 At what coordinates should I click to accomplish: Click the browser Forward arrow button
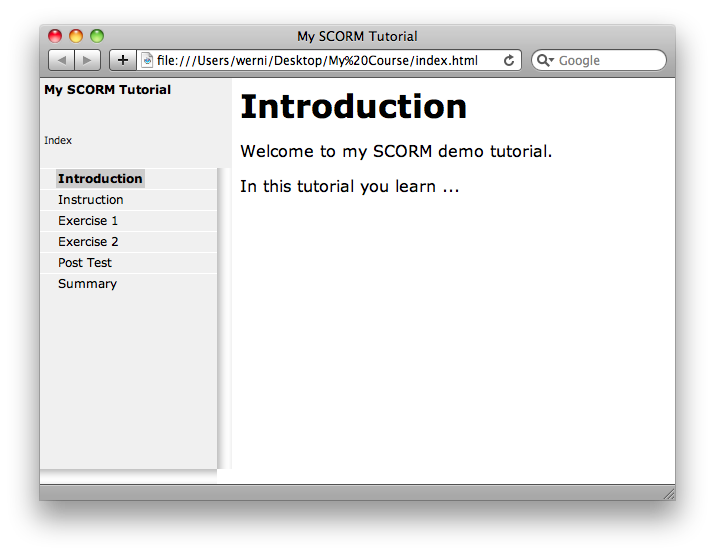pos(87,61)
